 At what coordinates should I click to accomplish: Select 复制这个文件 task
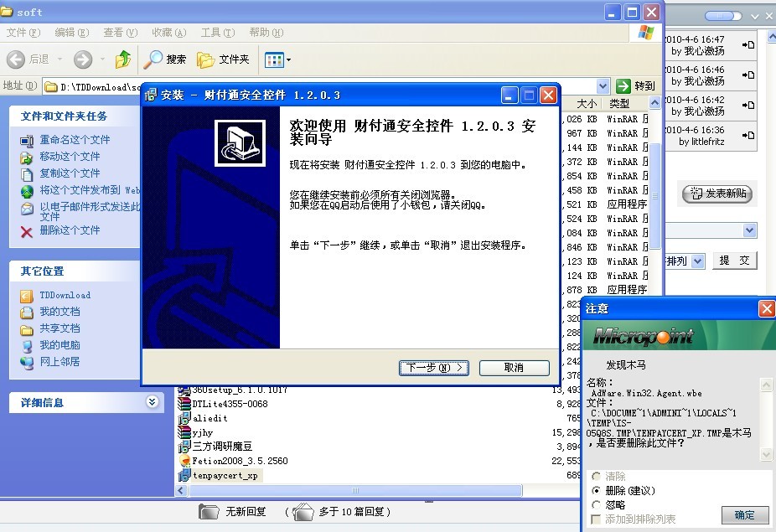point(70,173)
